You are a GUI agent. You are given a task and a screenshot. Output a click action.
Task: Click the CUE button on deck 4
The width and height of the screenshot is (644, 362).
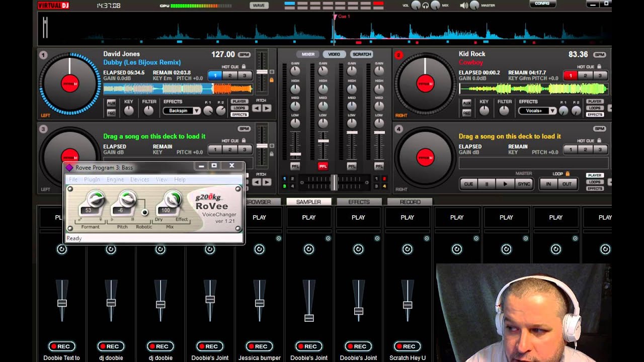coord(468,184)
